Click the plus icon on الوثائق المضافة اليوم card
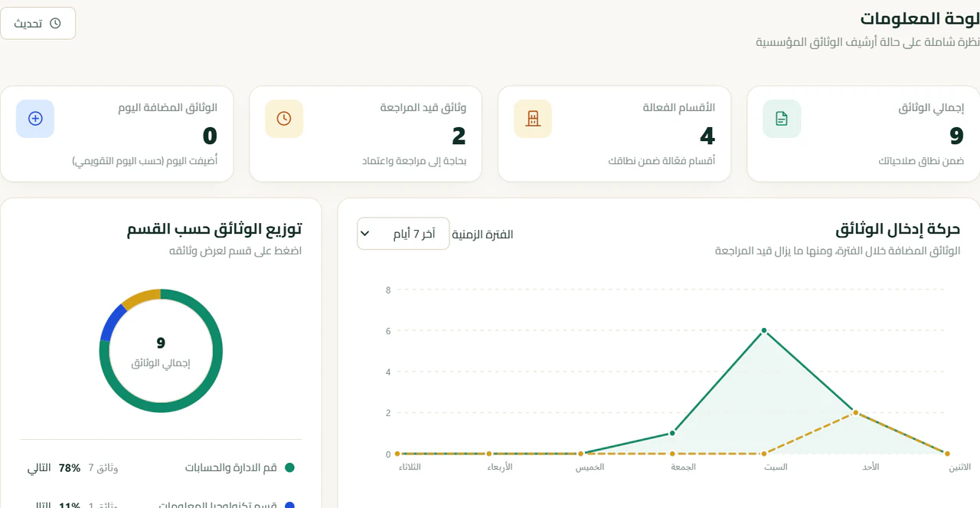The height and width of the screenshot is (508, 980). tap(35, 119)
